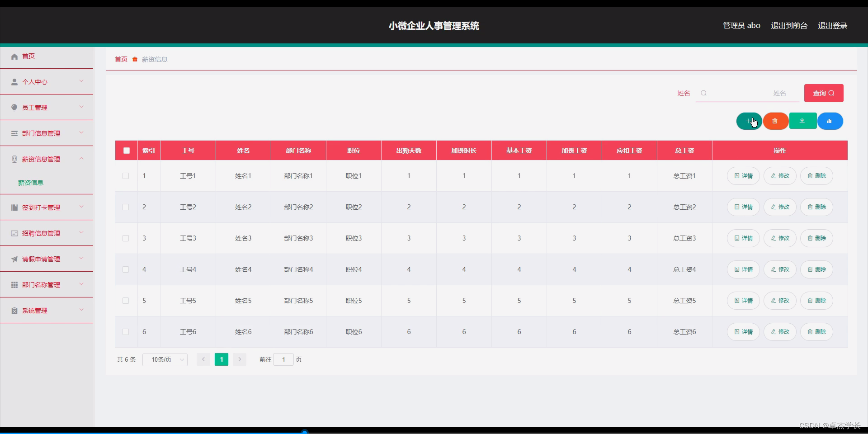Open the 签到打卡管理 menu
Image resolution: width=868 pixels, height=434 pixels.
point(41,208)
